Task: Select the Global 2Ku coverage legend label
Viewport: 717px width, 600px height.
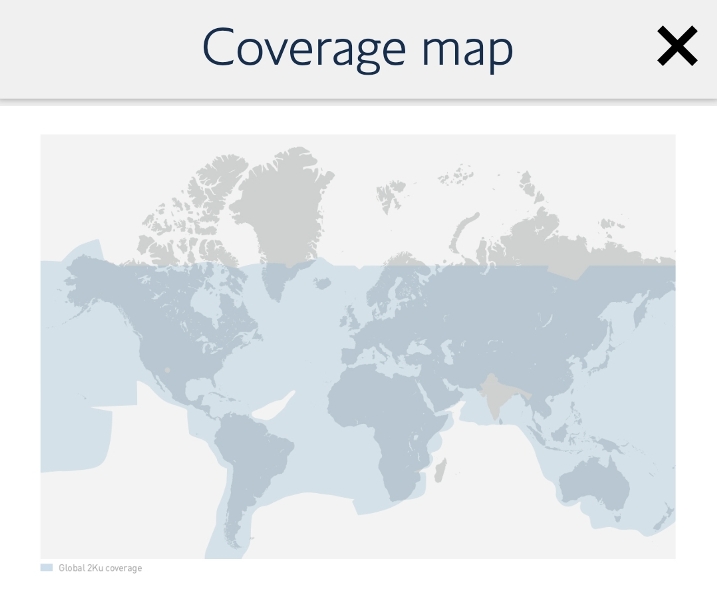Action: point(100,568)
